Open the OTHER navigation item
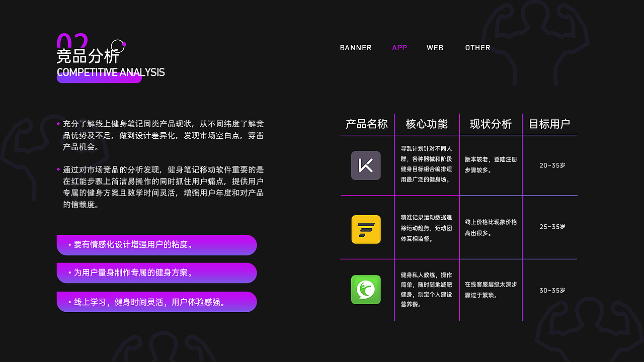The height and width of the screenshot is (362, 644). [x=477, y=48]
